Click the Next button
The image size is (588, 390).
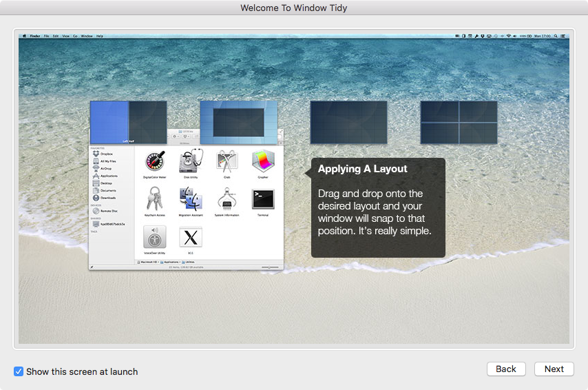(554, 369)
